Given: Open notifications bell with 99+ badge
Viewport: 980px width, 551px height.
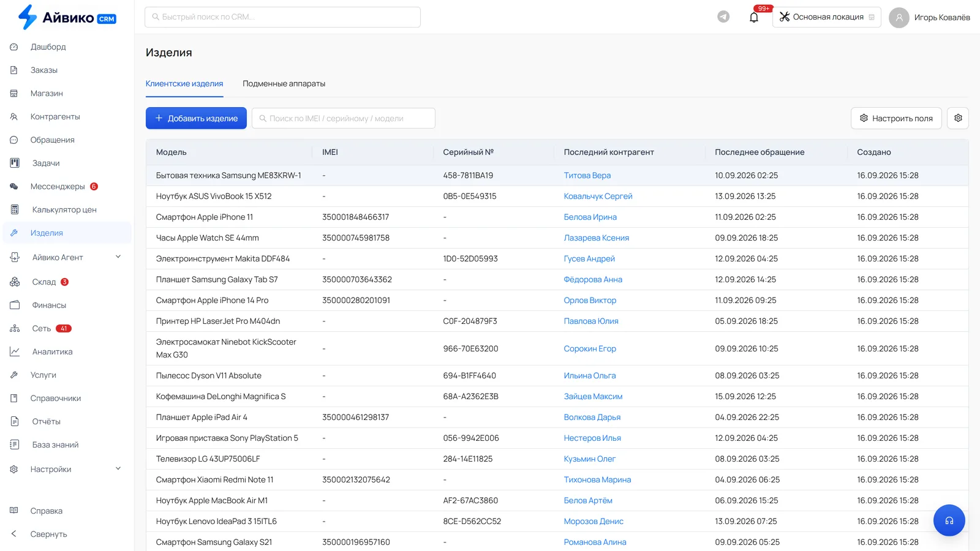Looking at the screenshot, I should coord(754,17).
